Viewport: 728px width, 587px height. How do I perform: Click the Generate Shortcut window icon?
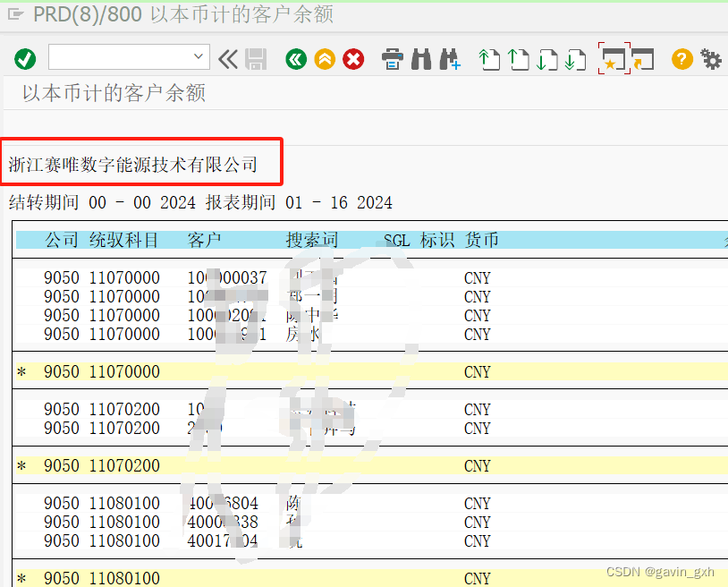pyautogui.click(x=644, y=59)
